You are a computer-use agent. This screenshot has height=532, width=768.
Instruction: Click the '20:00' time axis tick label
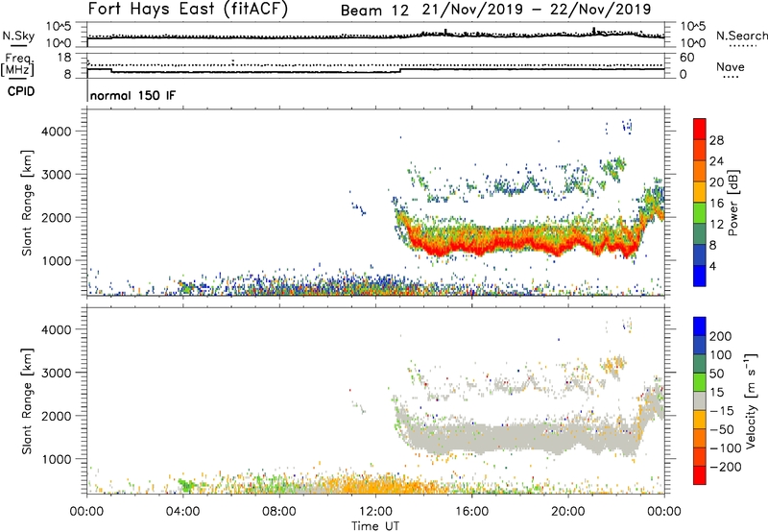568,512
